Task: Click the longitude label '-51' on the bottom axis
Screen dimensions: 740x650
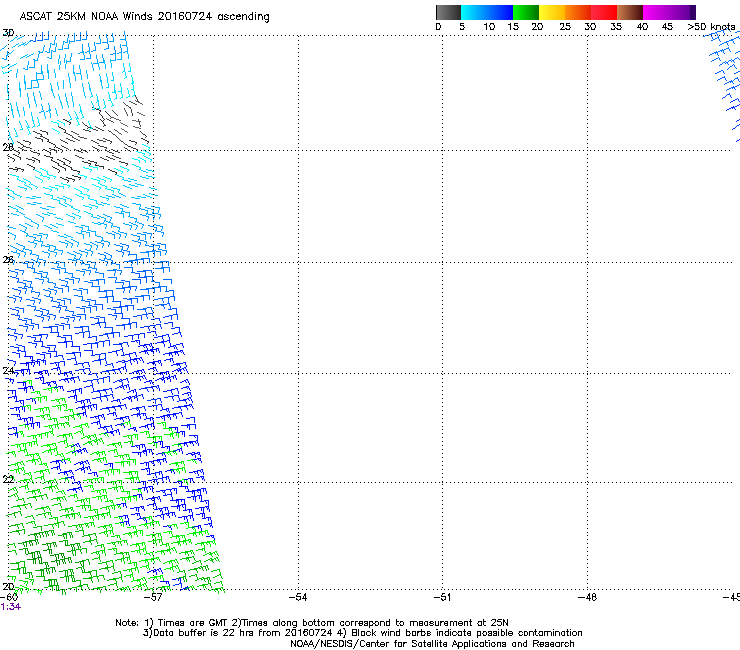Action: pyautogui.click(x=442, y=597)
